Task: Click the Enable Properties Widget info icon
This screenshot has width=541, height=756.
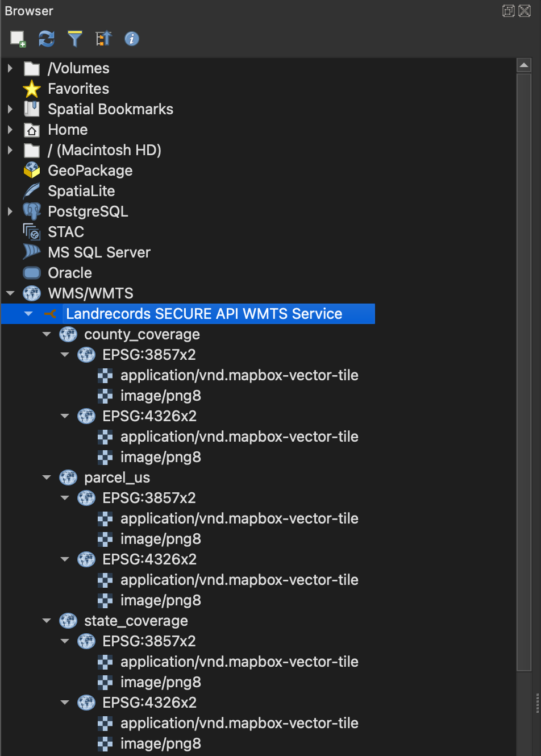Action: (132, 39)
